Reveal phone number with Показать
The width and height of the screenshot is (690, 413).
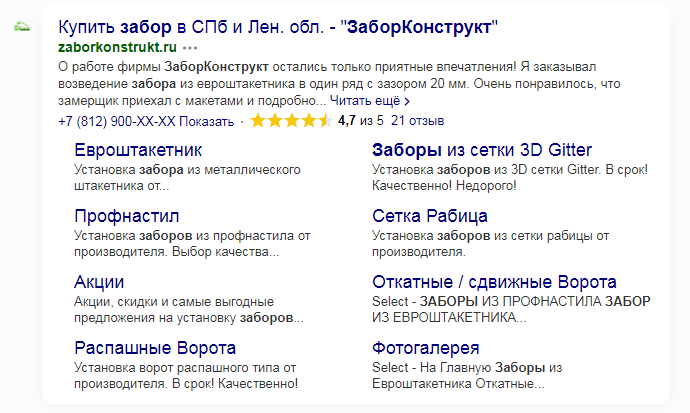click(x=206, y=121)
